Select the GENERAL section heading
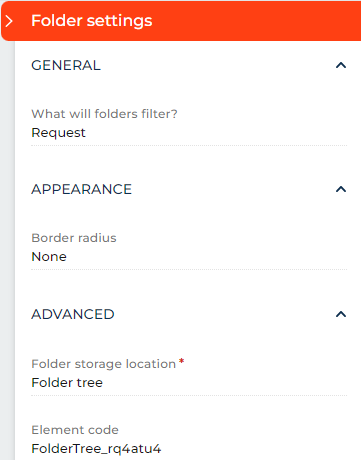 pyautogui.click(x=66, y=65)
